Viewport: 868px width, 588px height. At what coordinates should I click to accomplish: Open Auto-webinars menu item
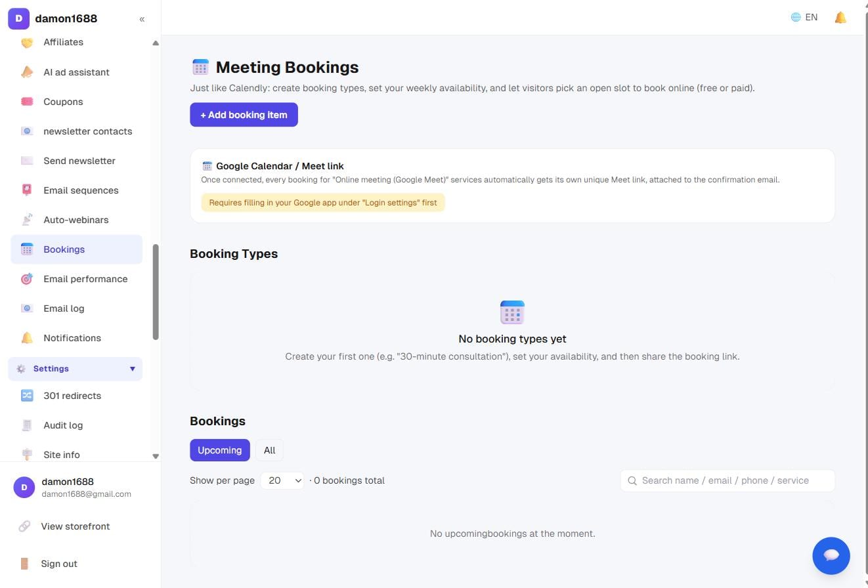point(76,220)
